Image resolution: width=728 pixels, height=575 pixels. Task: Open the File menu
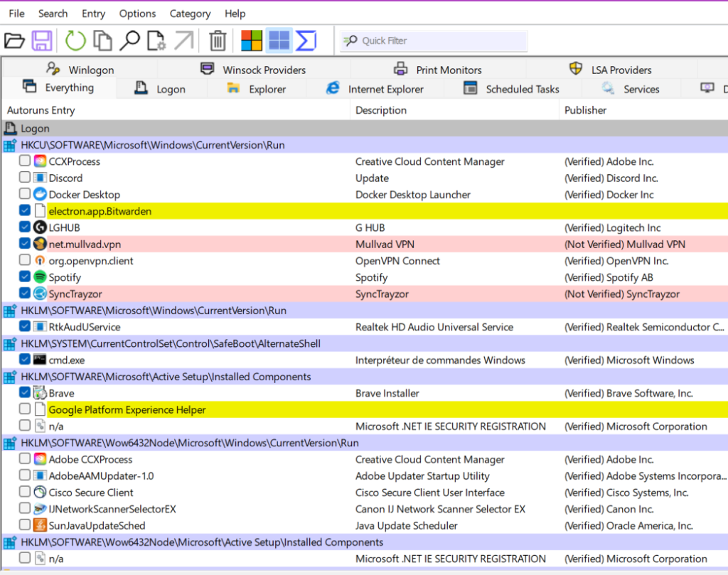click(17, 14)
